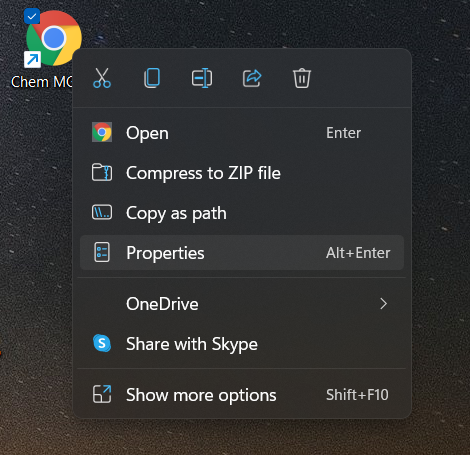
Task: Click the Show more options expand icon
Action: [x=102, y=394]
